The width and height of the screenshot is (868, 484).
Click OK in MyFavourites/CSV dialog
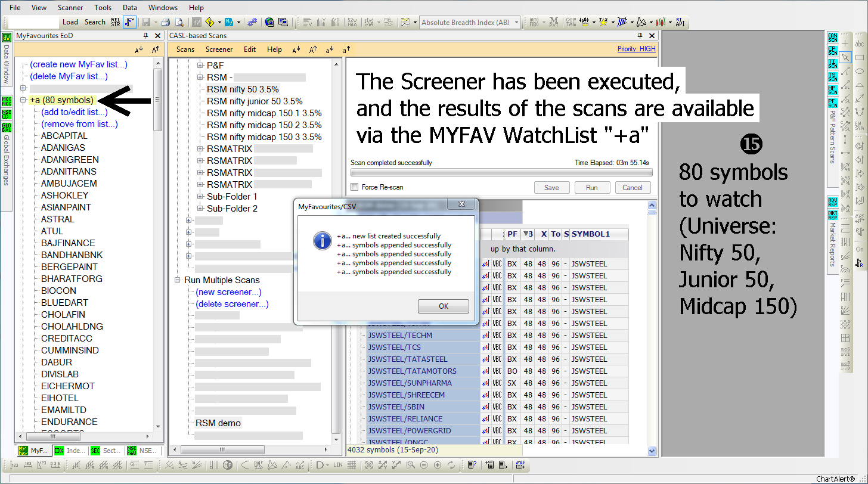pos(443,306)
